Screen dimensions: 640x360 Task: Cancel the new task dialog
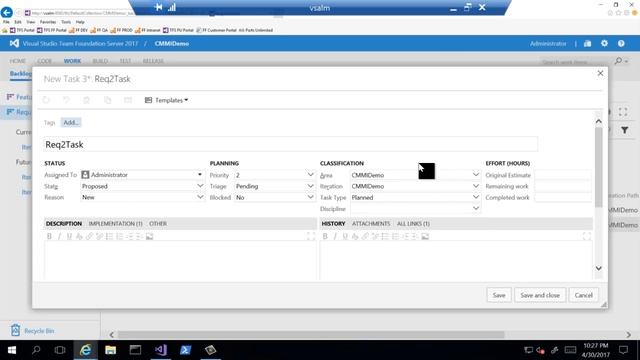(584, 295)
